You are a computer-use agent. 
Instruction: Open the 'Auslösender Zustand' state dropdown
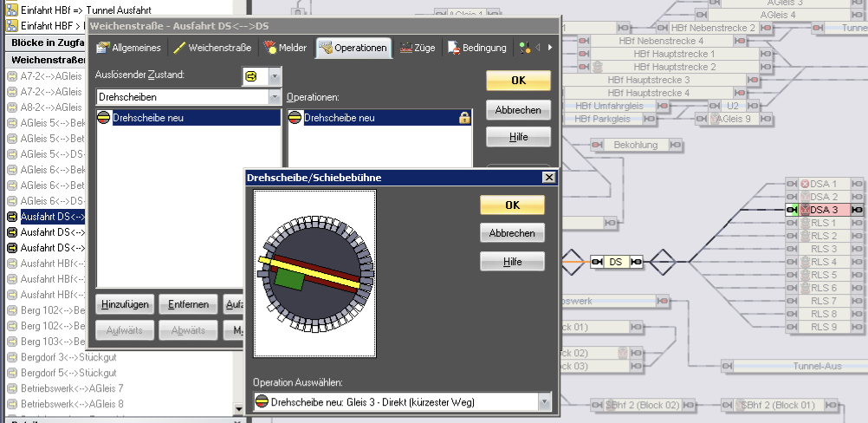point(275,76)
